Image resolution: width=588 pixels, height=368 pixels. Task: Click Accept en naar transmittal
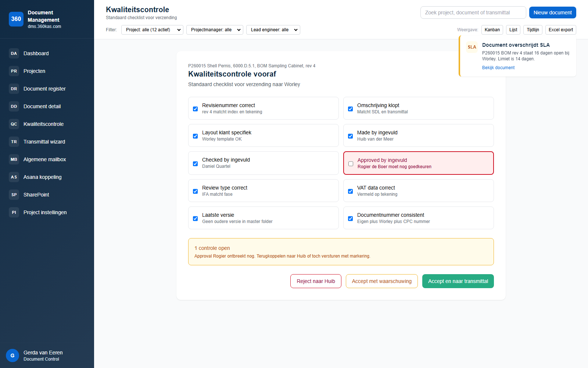pos(458,281)
